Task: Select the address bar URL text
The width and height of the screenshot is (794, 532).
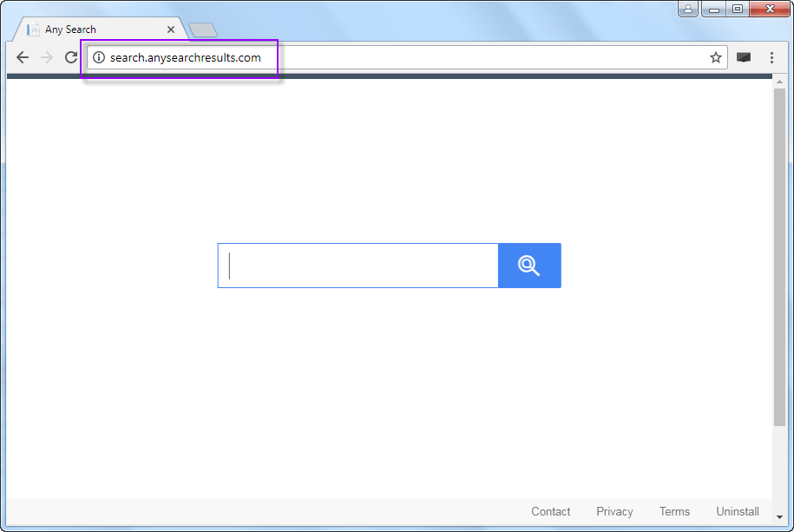Action: 186,58
